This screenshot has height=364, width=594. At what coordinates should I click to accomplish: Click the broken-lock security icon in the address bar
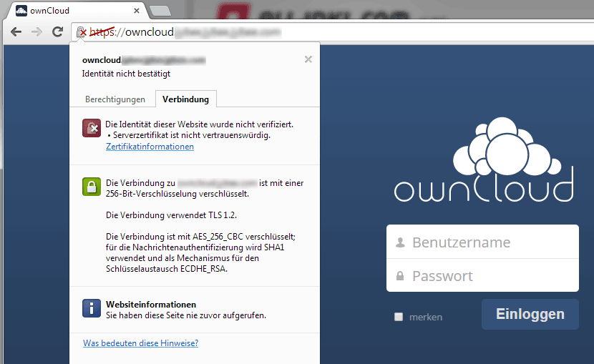point(82,32)
